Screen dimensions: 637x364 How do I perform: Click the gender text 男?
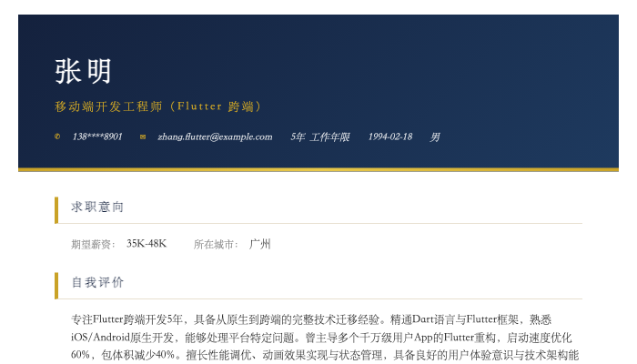pos(435,136)
